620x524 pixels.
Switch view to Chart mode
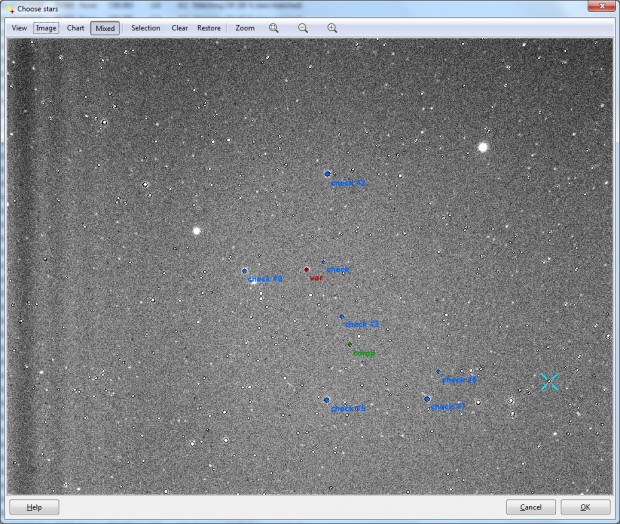(75, 28)
